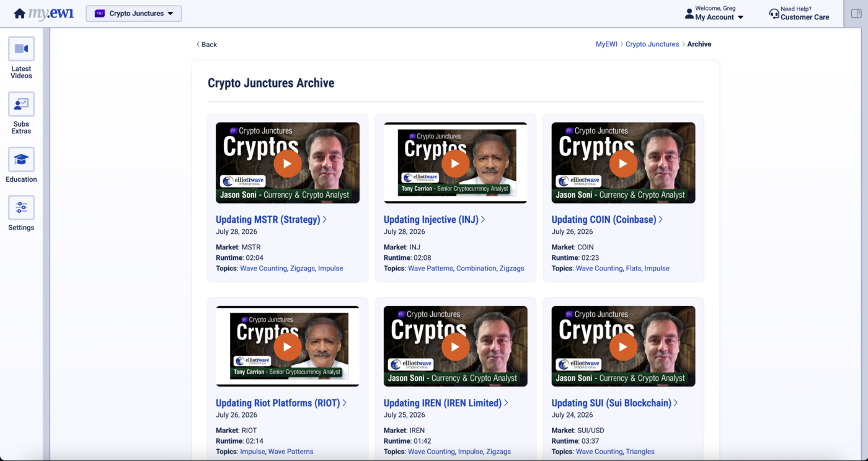Open the Updating Riot Platforms (RIOT) title link

click(281, 403)
